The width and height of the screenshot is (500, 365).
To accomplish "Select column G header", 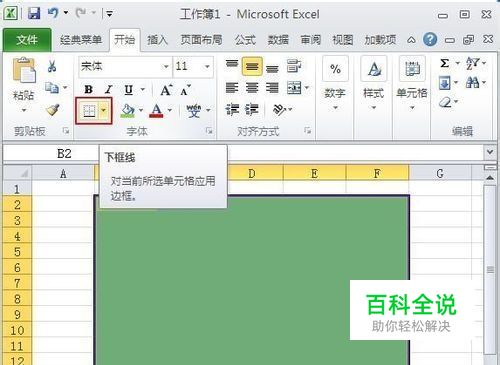I will point(440,173).
